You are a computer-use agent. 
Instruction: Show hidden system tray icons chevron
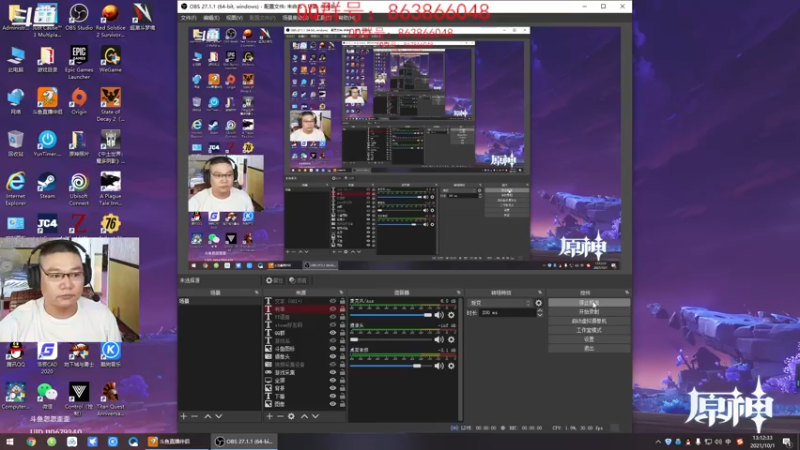point(658,442)
